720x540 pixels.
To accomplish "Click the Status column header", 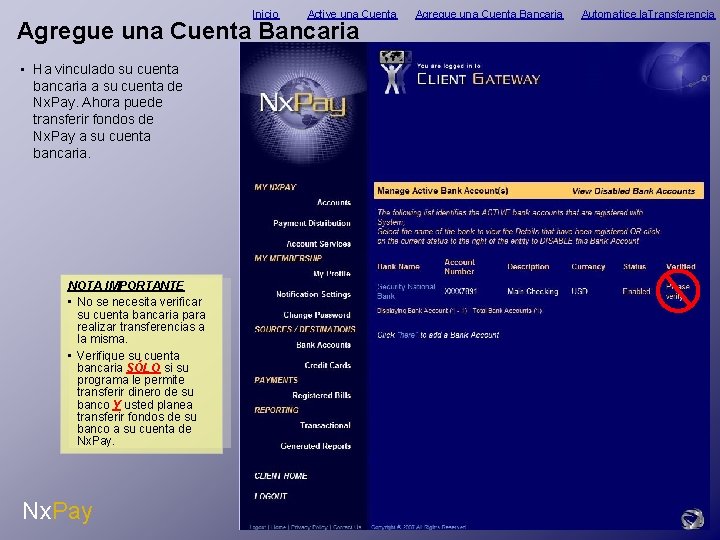I will 635,267.
